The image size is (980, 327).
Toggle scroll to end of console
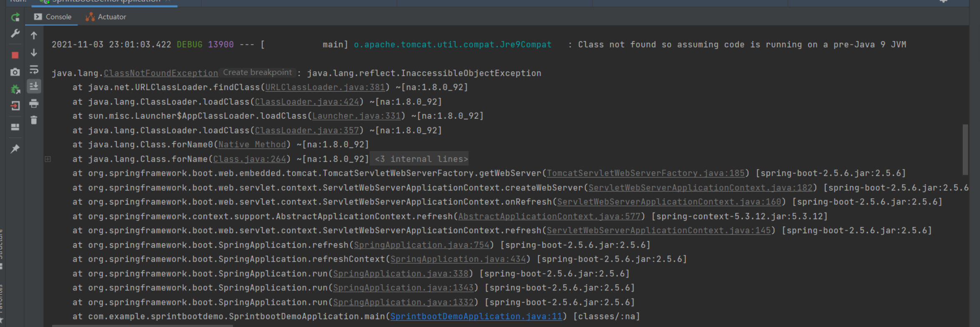(34, 86)
